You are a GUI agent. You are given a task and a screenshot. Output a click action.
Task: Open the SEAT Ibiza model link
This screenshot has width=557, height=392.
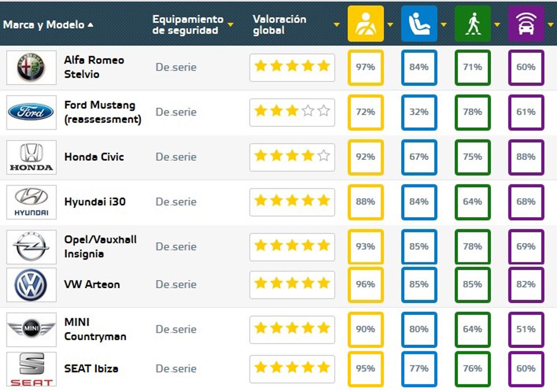(x=91, y=368)
